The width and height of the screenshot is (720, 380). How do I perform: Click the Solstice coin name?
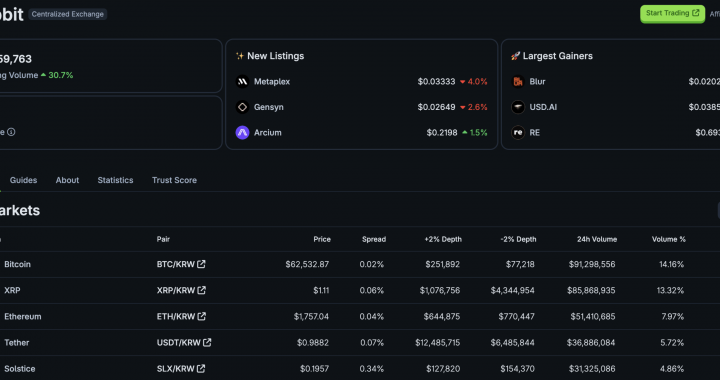pyautogui.click(x=20, y=369)
